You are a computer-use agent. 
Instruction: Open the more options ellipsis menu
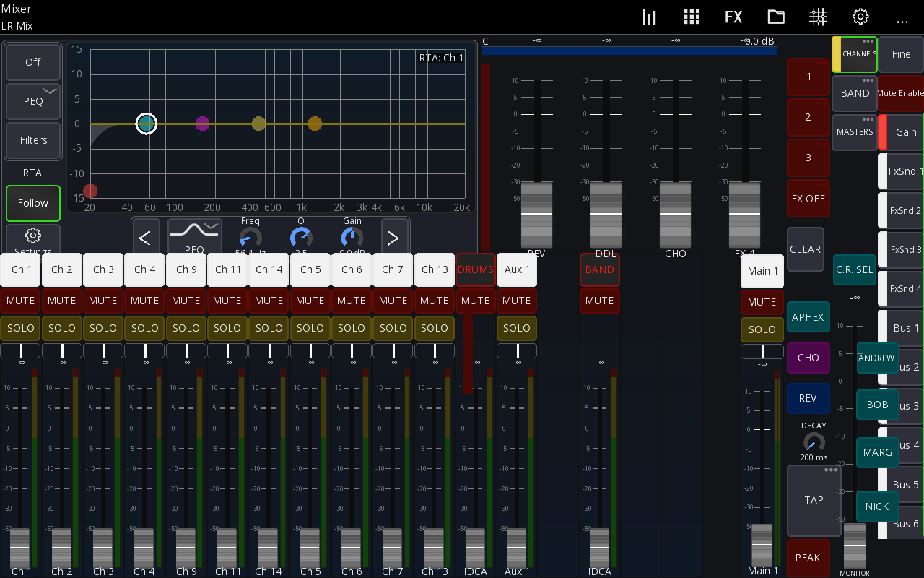[902, 20]
